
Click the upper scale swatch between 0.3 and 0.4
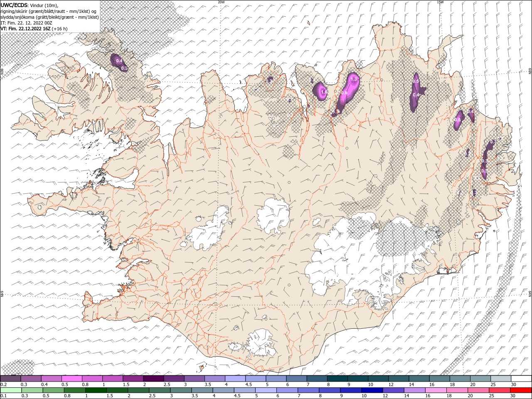31,379
